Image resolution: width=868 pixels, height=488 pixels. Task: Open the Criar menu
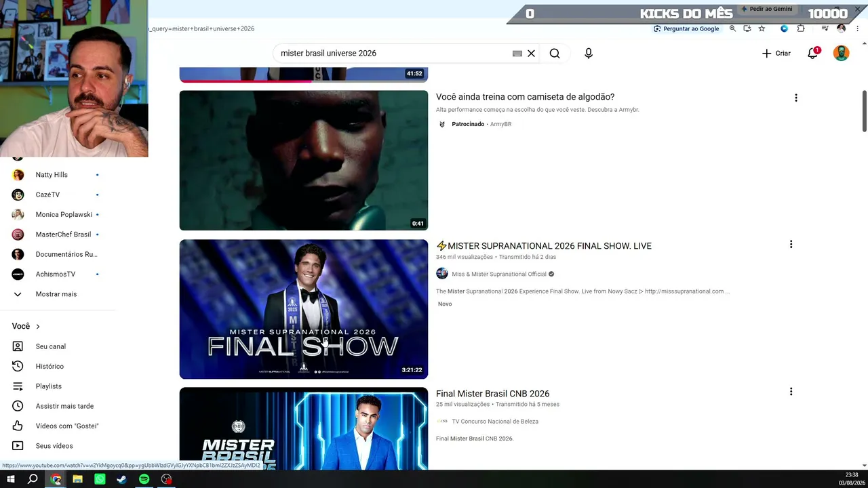click(776, 54)
